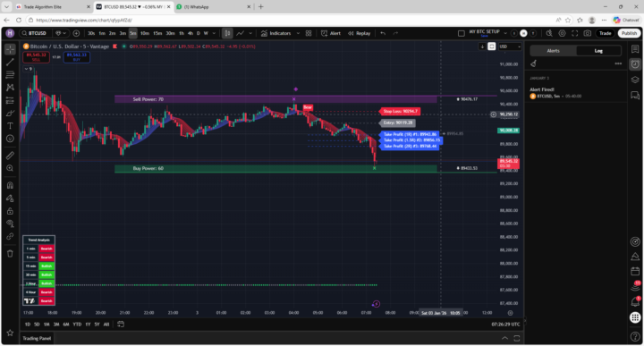Select the brush drawing tool
Screen dimensions: 644x346
[10, 114]
